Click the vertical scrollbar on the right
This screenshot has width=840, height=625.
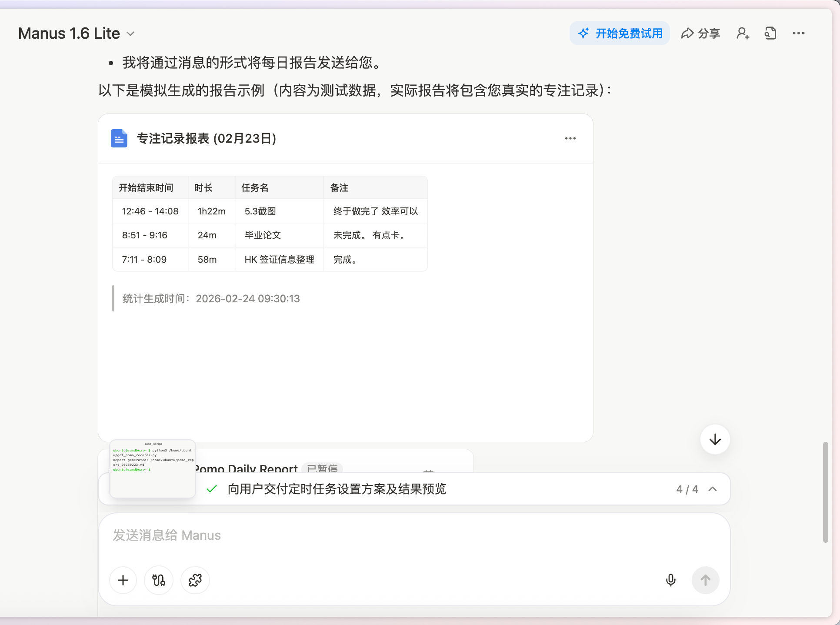(825, 491)
